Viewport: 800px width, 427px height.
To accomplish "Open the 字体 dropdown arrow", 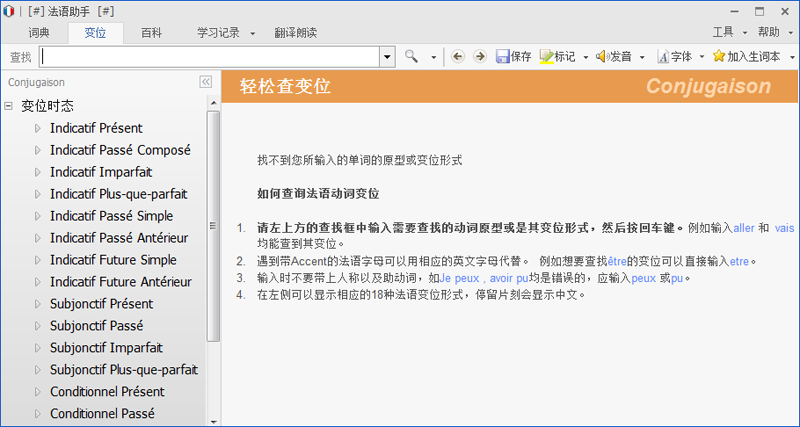I will (x=702, y=57).
